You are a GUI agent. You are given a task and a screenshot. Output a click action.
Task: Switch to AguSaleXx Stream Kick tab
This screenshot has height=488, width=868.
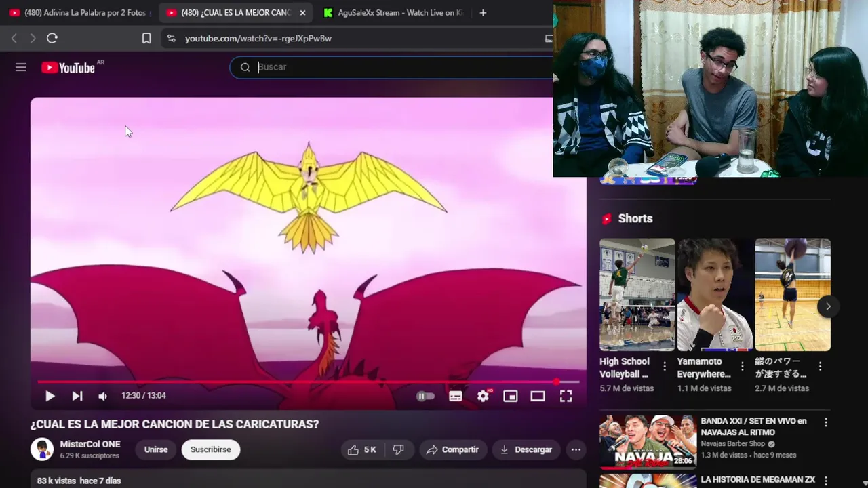(x=393, y=13)
